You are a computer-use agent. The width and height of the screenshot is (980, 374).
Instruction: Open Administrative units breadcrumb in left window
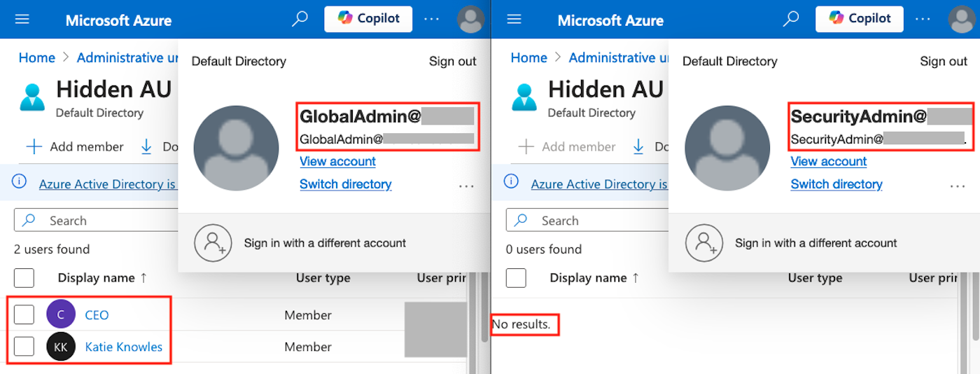pos(127,58)
